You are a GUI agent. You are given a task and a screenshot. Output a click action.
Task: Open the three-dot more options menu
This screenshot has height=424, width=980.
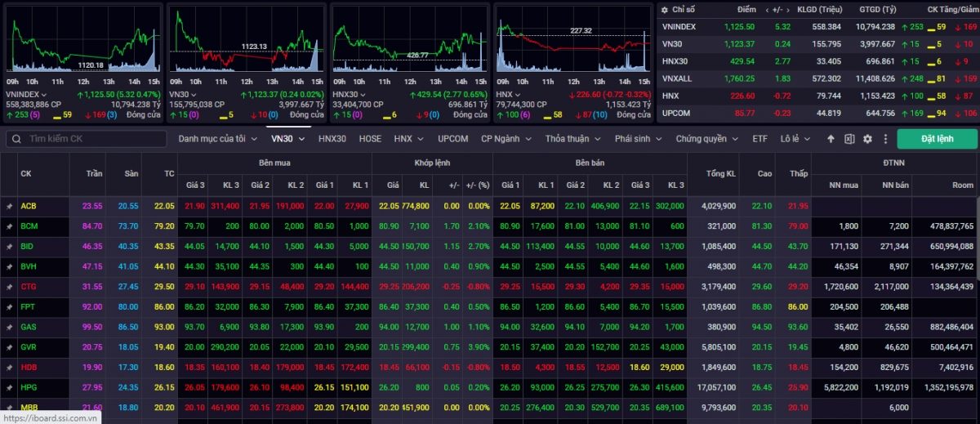tap(885, 139)
